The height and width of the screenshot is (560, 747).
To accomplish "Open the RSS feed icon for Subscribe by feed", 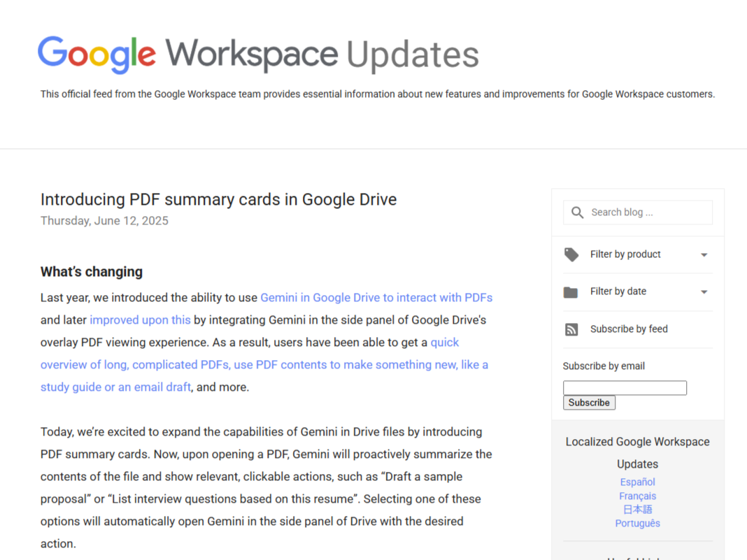I will [571, 329].
